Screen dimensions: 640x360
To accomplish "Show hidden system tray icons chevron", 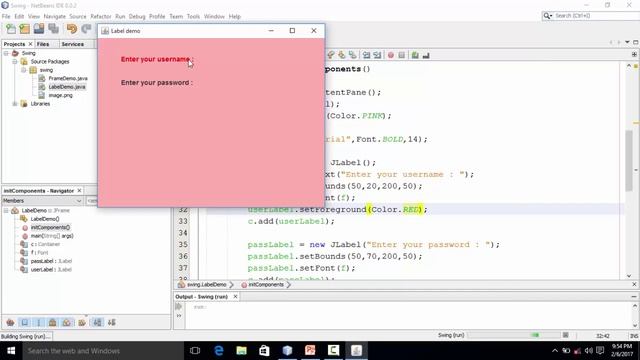I will 555,351.
